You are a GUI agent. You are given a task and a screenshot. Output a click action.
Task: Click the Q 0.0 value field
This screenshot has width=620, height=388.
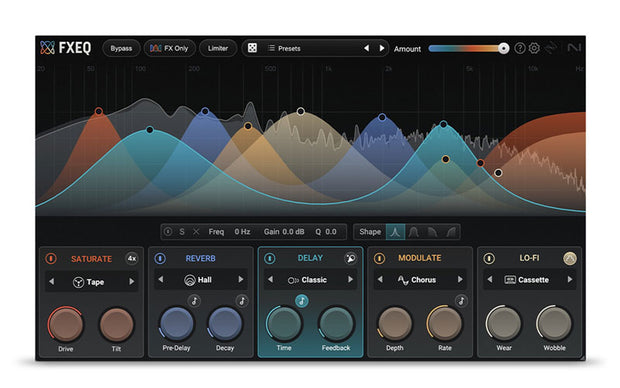(331, 231)
